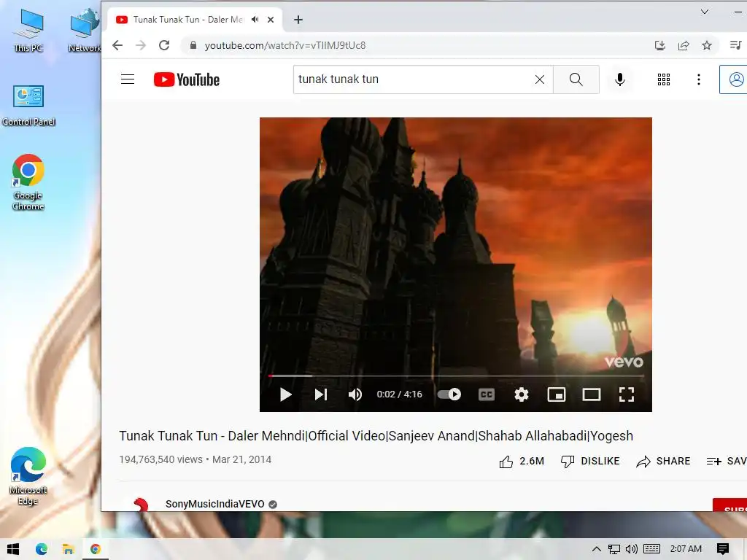
Task: Open the SHARE options
Action: coord(663,461)
